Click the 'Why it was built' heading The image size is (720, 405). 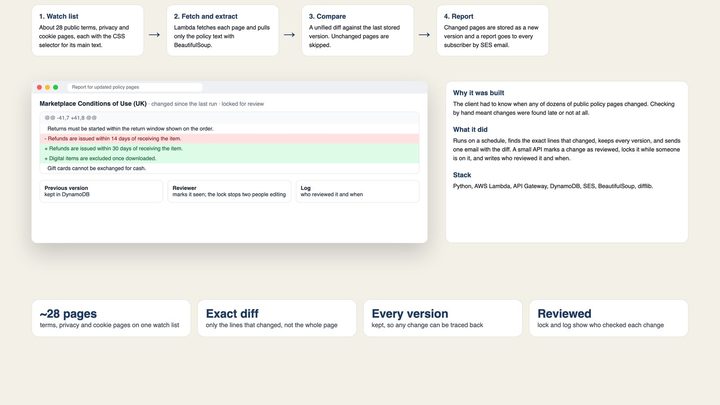(478, 93)
